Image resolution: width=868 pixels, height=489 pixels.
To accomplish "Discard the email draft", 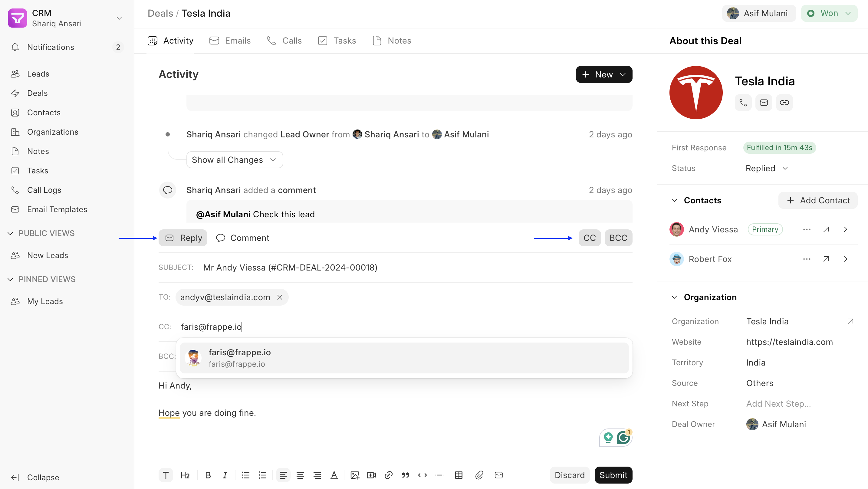I will coord(570,475).
